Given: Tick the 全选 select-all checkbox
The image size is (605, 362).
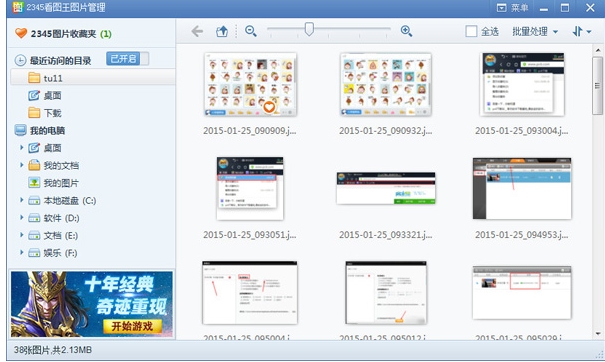Looking at the screenshot, I should pos(471,31).
